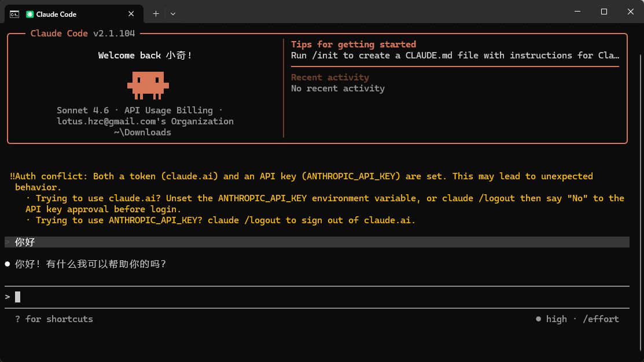Click the Claude pixel mascot logo
This screenshot has width=644, height=362.
148,86
